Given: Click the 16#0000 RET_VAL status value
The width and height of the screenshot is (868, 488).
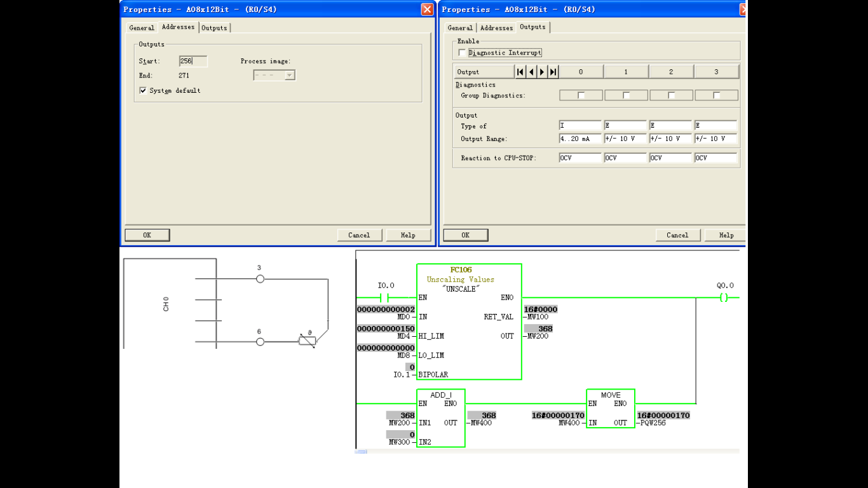Looking at the screenshot, I should pos(541,309).
